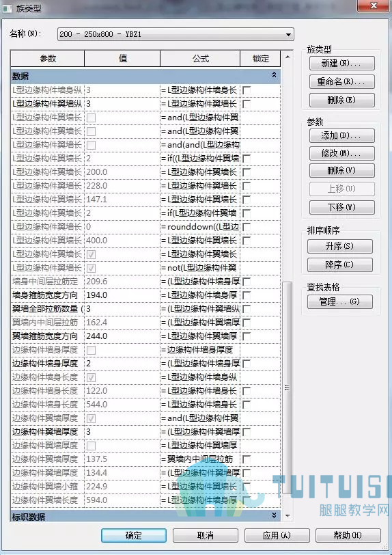
Task: Select the L型边缘构件墙身纵 parameter name
Action: [47, 90]
